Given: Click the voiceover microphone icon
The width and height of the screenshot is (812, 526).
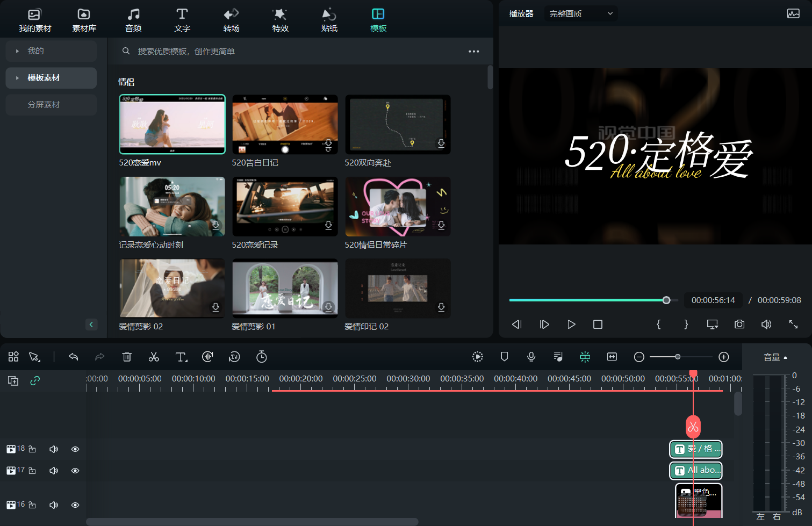Looking at the screenshot, I should pos(531,357).
